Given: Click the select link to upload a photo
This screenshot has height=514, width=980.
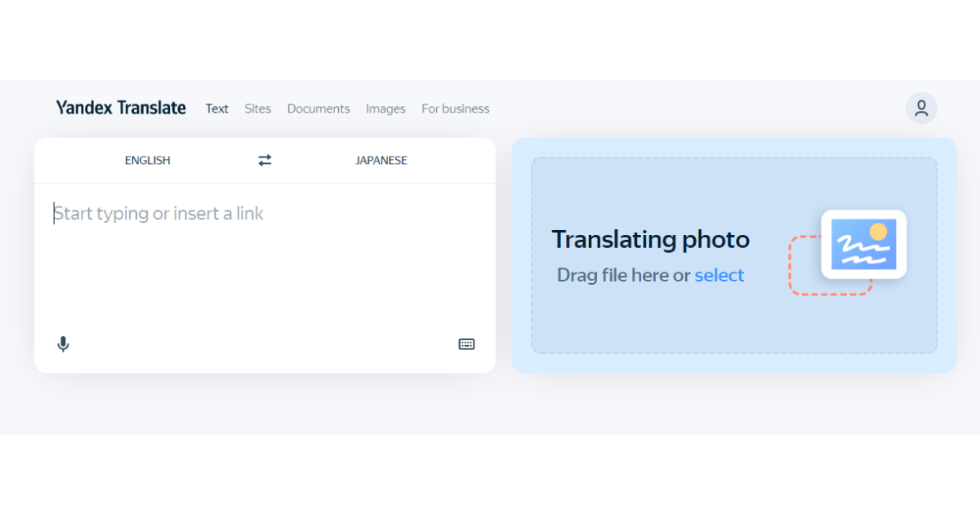Looking at the screenshot, I should 719,275.
